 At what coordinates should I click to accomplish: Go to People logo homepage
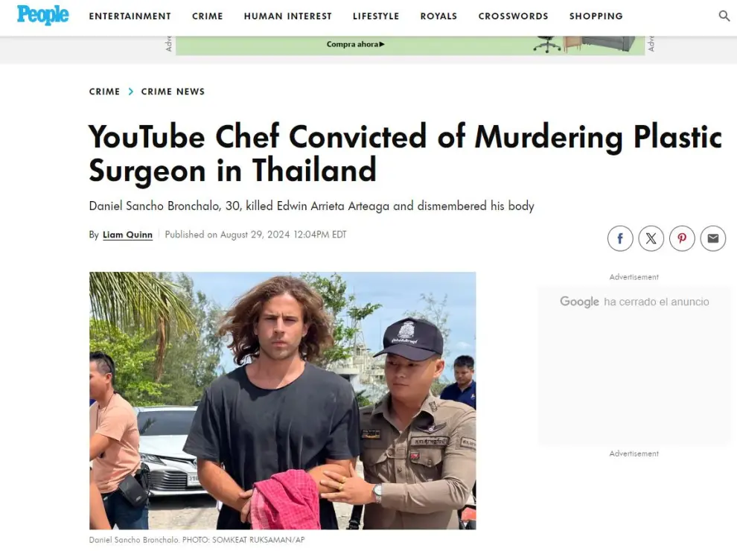tap(42, 15)
